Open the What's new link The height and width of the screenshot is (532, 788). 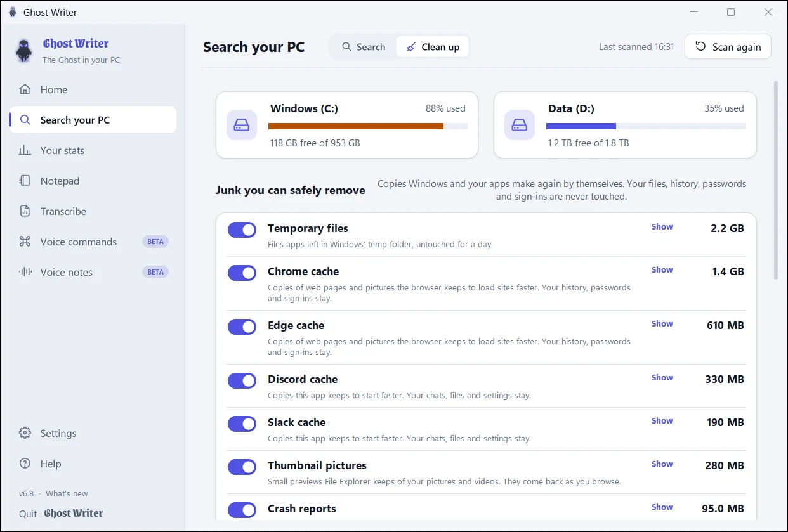(67, 493)
